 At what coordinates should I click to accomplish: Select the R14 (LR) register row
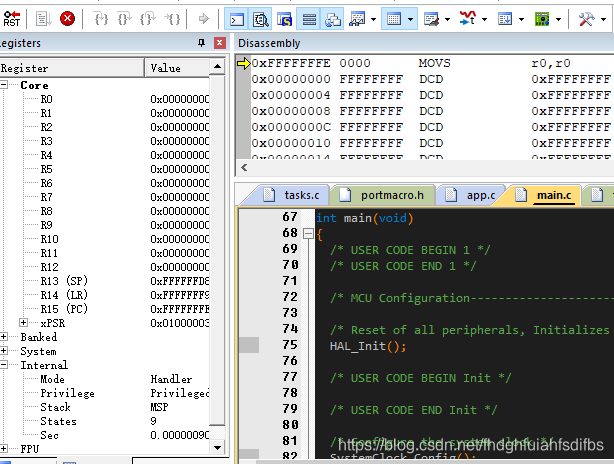tap(105, 295)
